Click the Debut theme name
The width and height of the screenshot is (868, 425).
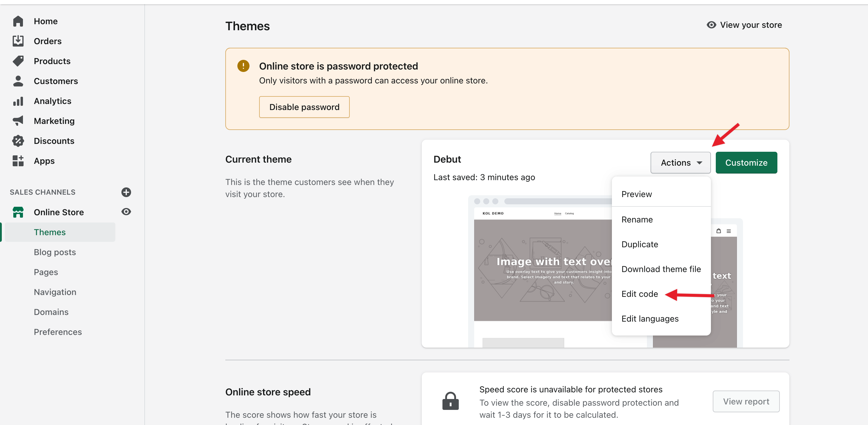(x=447, y=159)
